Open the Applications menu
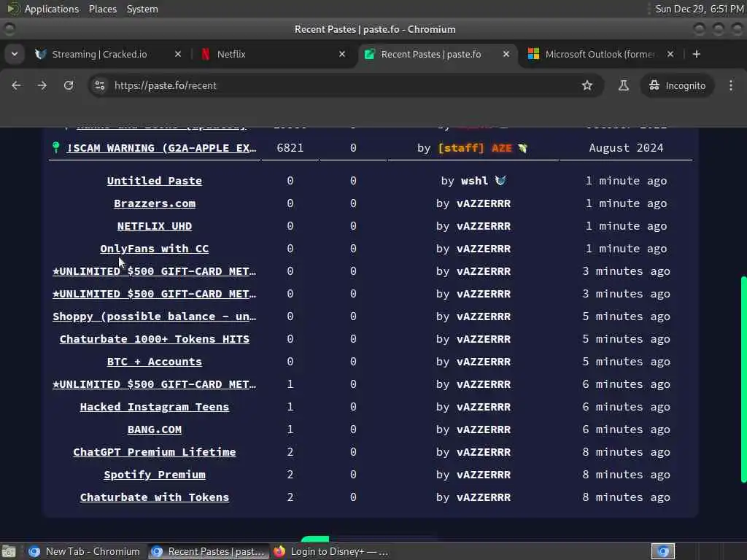747x560 pixels. click(52, 9)
